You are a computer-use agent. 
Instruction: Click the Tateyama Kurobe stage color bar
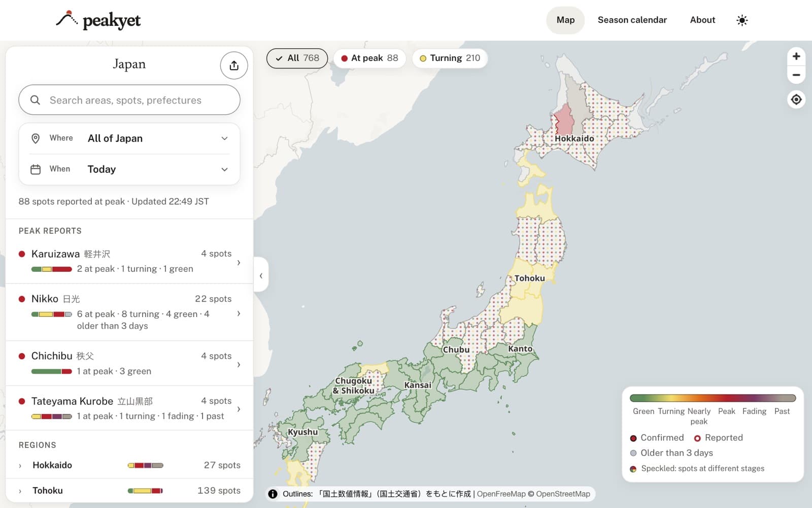[52, 417]
